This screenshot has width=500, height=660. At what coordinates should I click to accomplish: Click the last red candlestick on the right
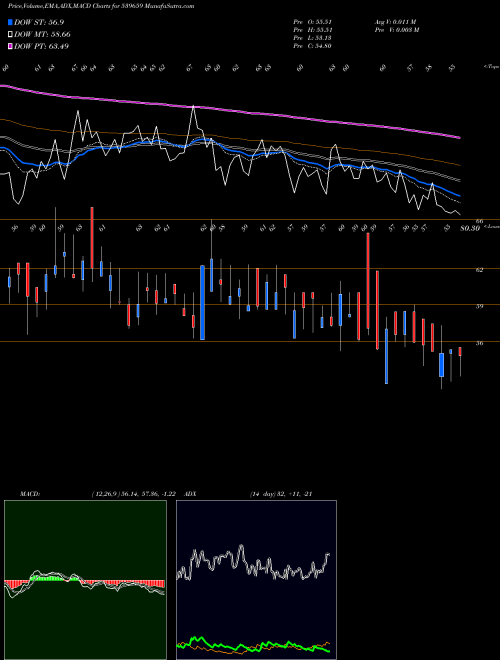(460, 351)
